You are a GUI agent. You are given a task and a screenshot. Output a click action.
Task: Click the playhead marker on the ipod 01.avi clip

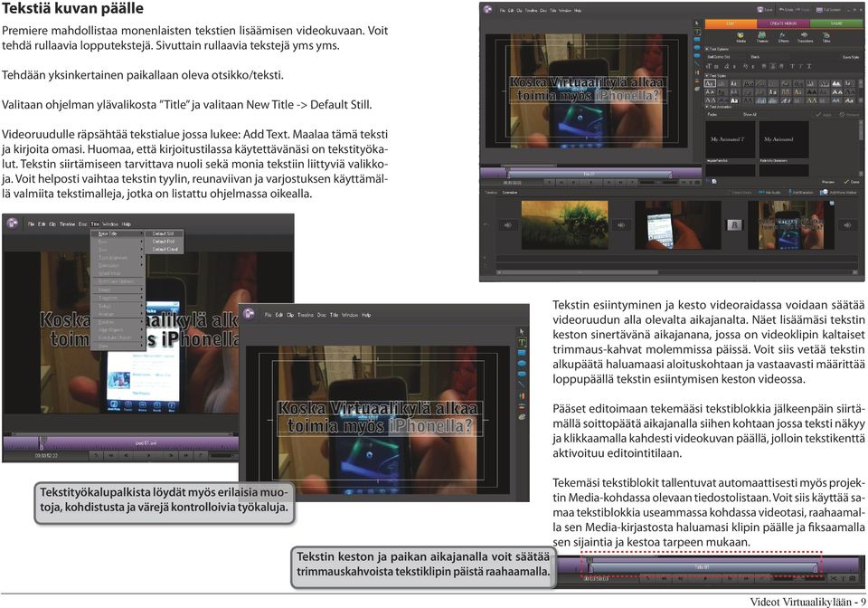tap(42, 442)
